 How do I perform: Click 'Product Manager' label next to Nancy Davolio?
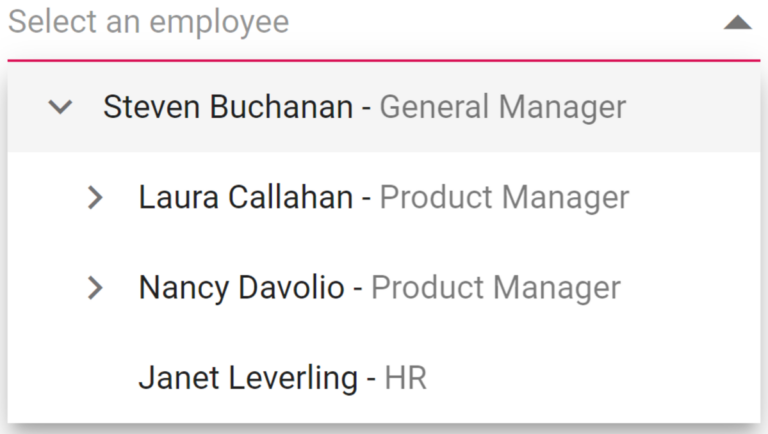(496, 289)
